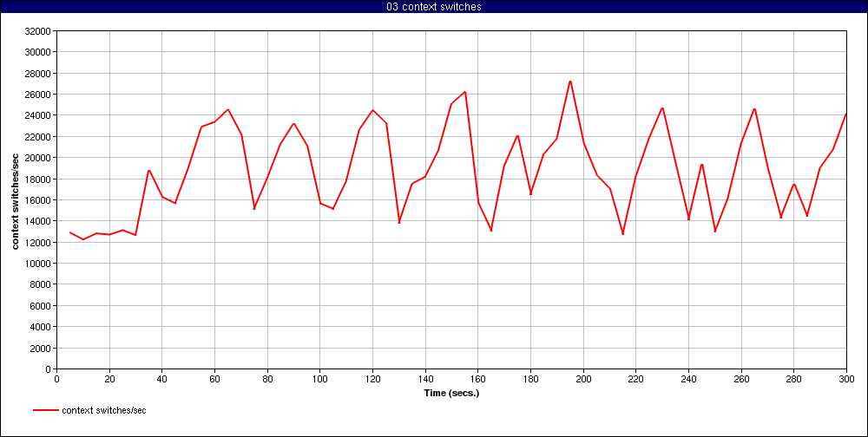This screenshot has height=437, width=868.
Task: Click the small spike at 245 seconds
Action: [702, 164]
